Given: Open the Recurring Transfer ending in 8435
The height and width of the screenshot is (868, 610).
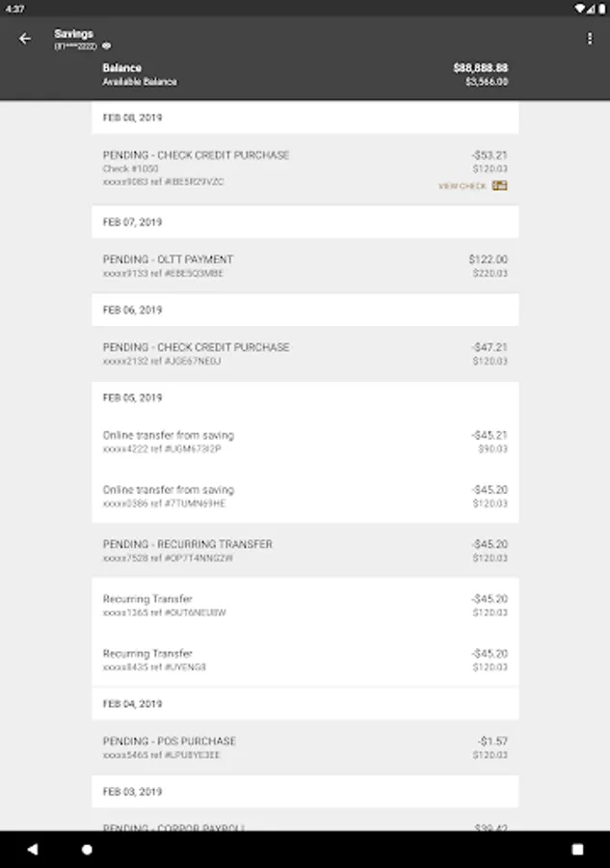Looking at the screenshot, I should tap(305, 660).
